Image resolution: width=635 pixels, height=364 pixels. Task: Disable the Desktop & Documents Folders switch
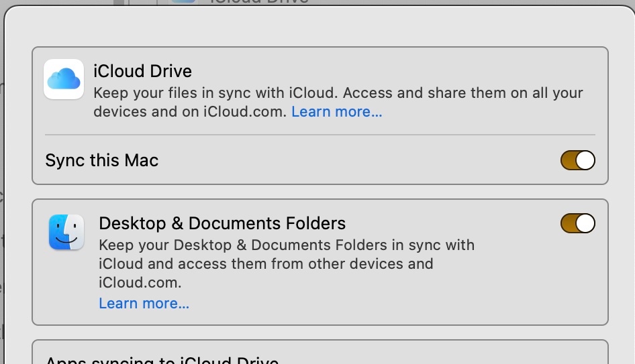[x=577, y=223]
